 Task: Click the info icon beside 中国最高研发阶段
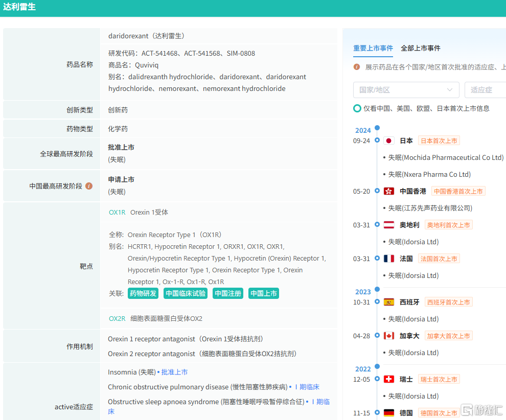point(89,186)
